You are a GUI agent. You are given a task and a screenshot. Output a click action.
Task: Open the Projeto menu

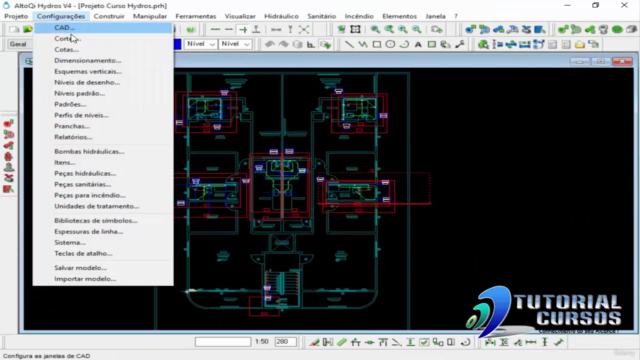tap(16, 16)
